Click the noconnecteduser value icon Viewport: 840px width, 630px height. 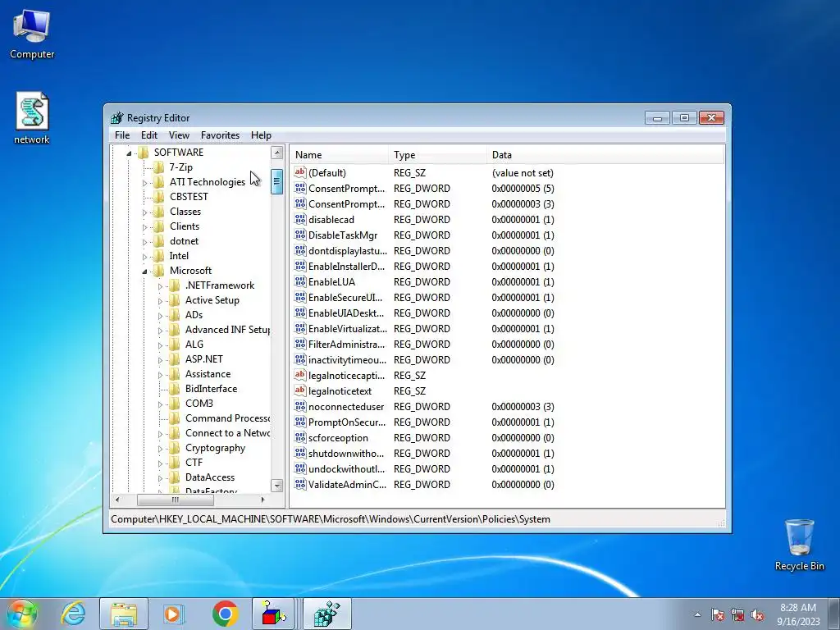(300, 406)
